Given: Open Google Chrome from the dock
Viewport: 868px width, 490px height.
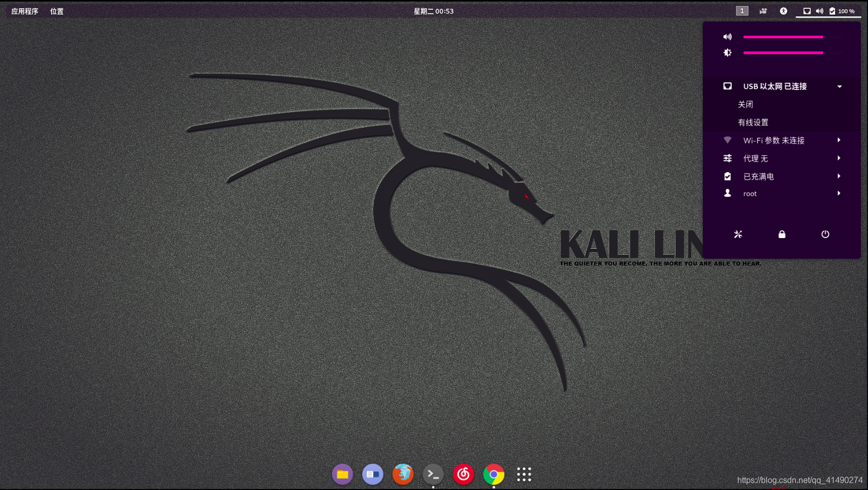Looking at the screenshot, I should 494,474.
